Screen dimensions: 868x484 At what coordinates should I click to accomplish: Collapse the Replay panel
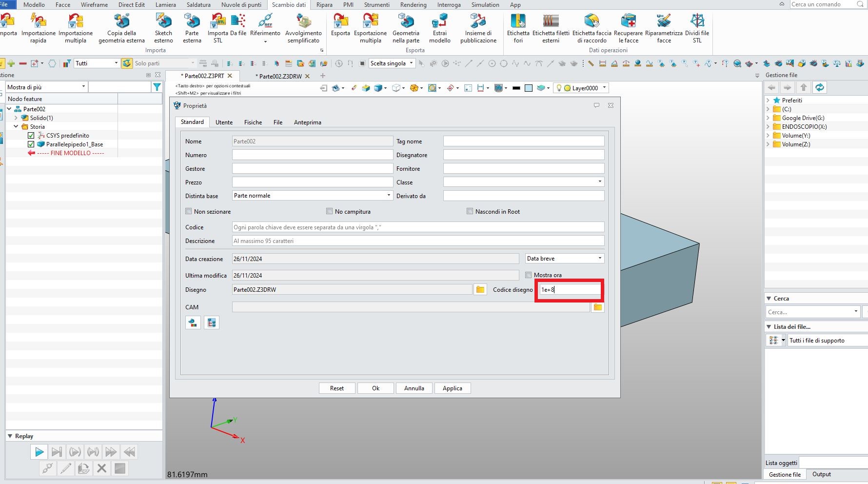point(10,436)
